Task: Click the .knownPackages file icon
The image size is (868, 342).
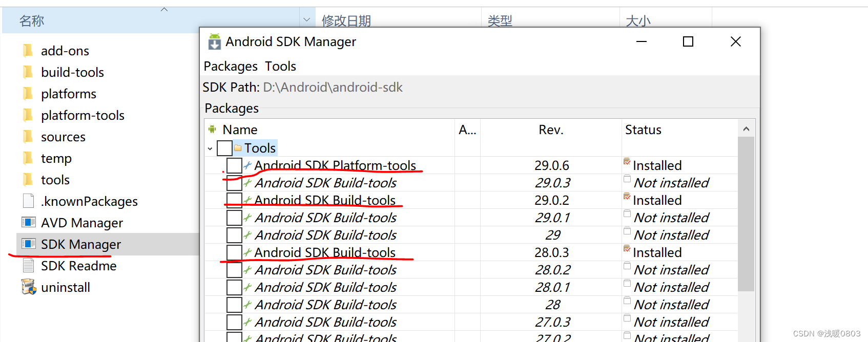Action: pos(28,201)
